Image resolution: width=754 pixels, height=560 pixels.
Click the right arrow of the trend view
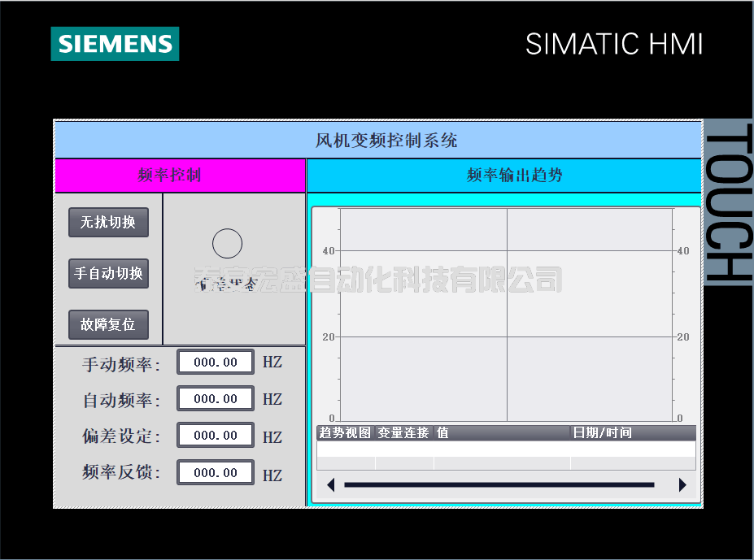pos(682,484)
